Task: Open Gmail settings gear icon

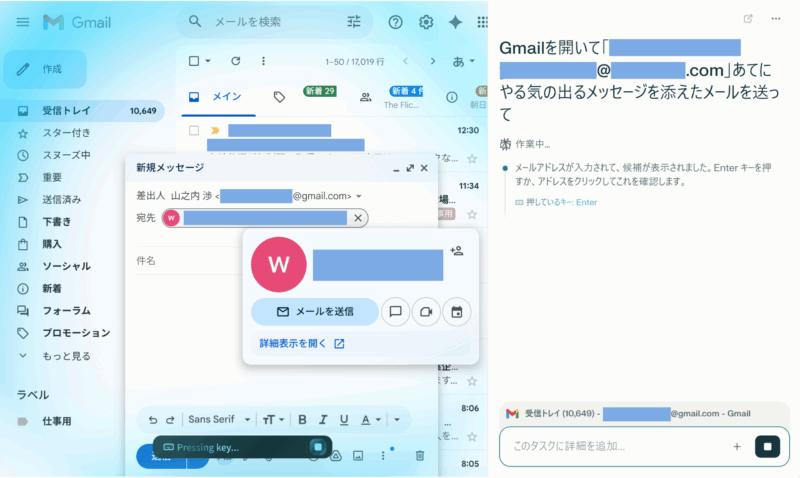Action: coord(426,22)
